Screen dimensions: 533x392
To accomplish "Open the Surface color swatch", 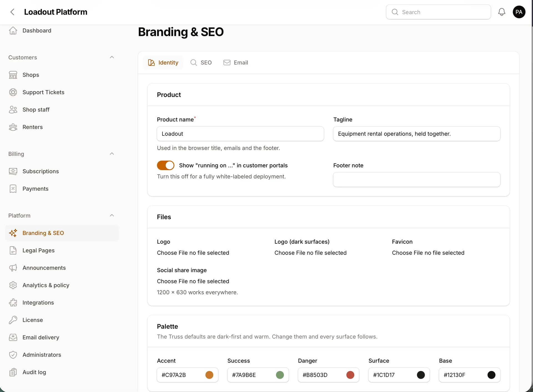I will point(421,375).
